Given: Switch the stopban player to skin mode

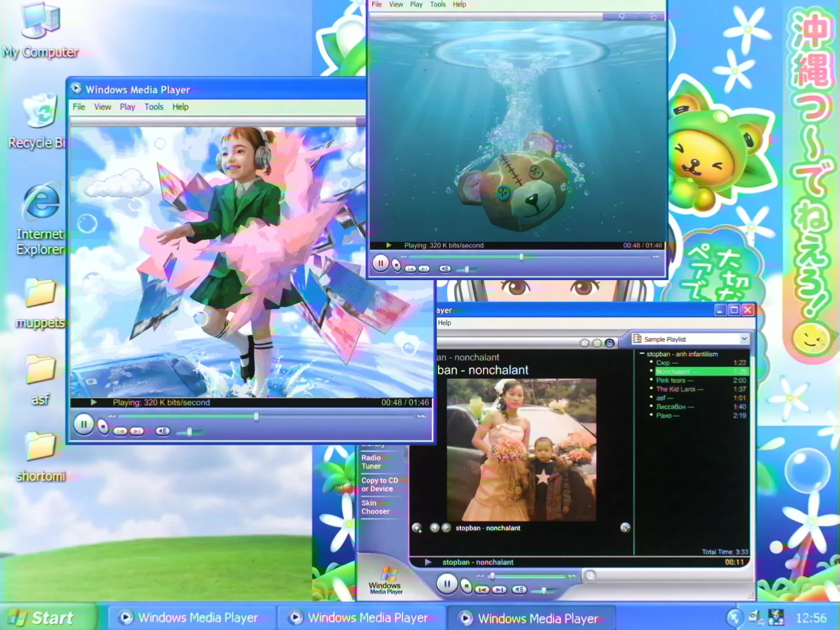Looking at the screenshot, I should [590, 576].
